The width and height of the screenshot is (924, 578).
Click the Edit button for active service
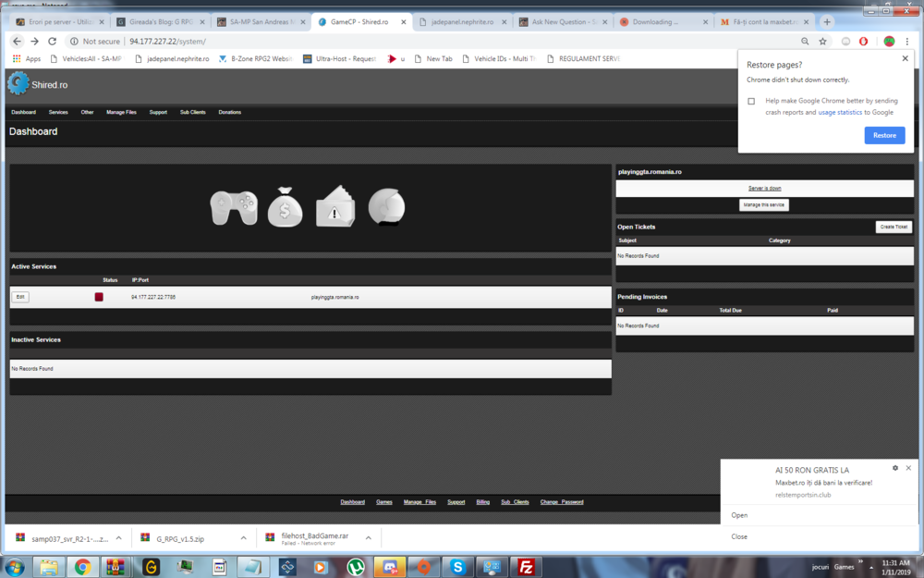tap(20, 297)
